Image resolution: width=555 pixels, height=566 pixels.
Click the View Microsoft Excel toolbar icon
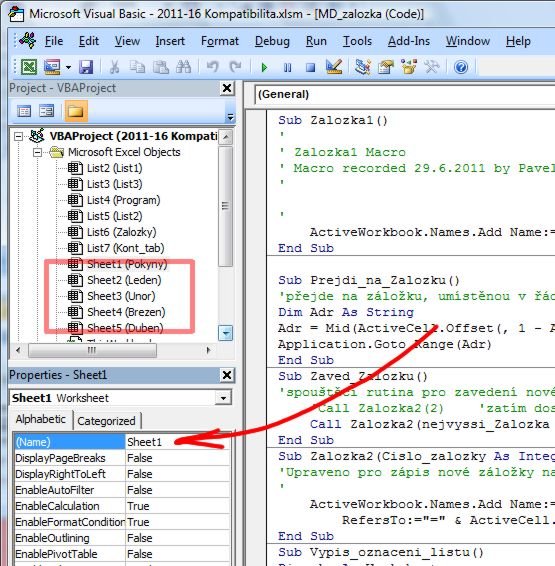(x=29, y=67)
